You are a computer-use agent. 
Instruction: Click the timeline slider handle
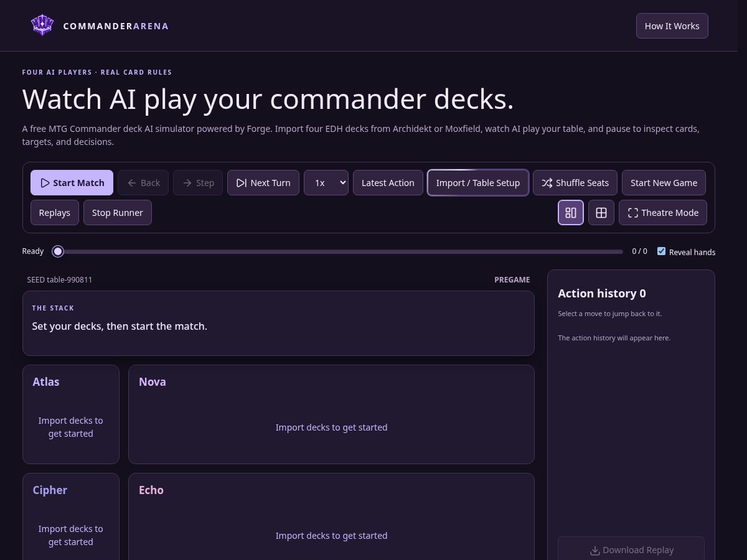pos(58,251)
